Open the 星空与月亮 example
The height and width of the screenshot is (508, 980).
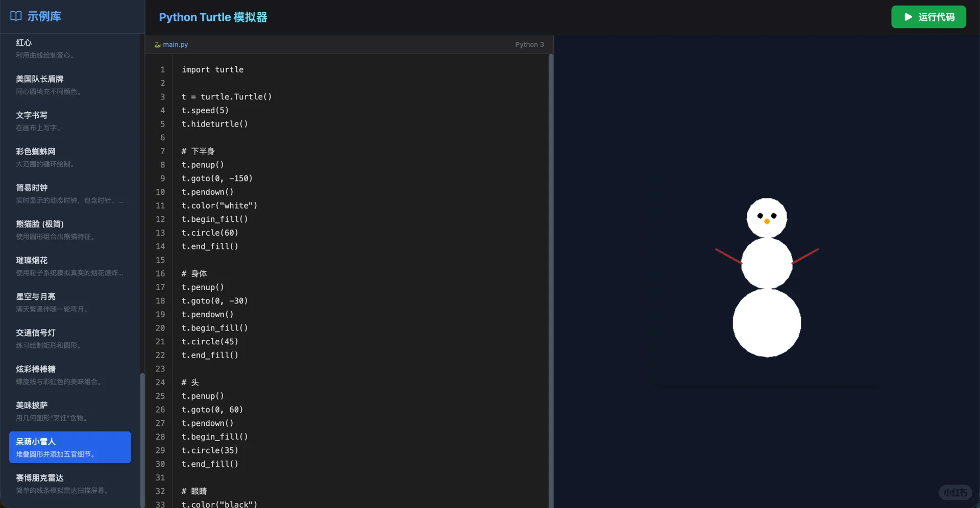(x=70, y=302)
